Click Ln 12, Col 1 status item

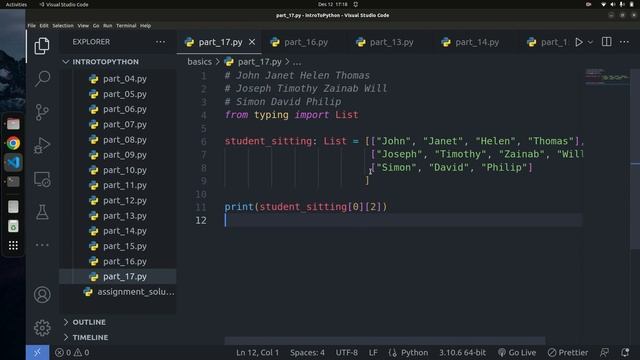coord(257,353)
